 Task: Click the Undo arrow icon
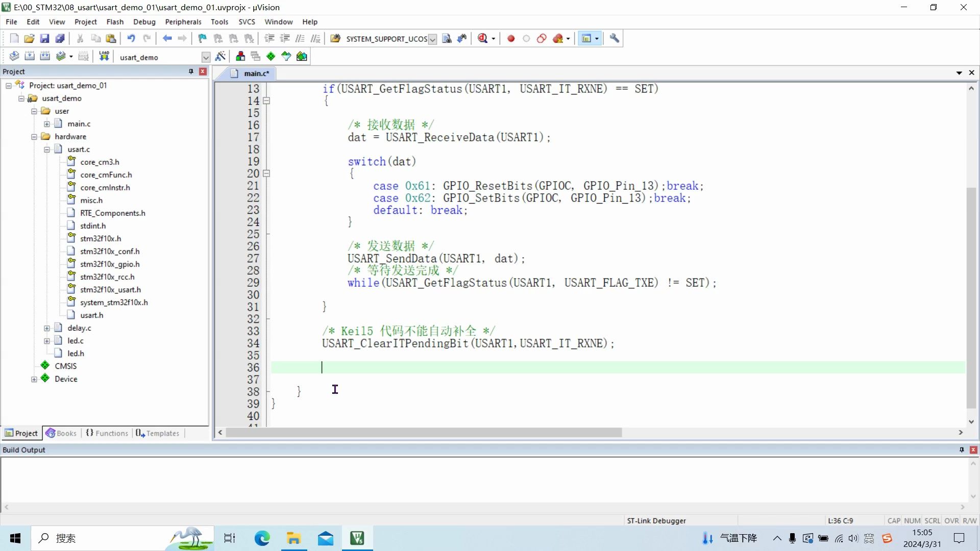point(131,38)
